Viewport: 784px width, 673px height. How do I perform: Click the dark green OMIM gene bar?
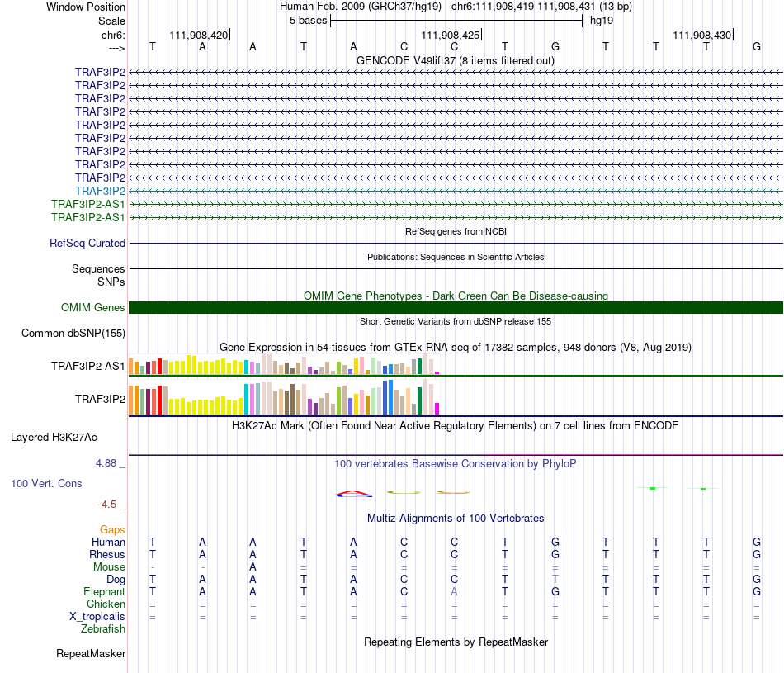[456, 308]
